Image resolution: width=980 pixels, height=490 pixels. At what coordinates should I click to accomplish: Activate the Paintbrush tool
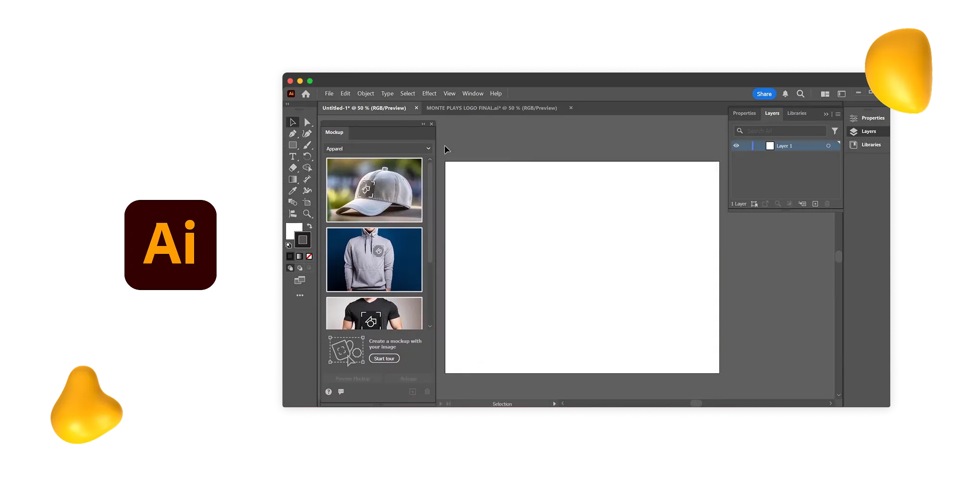(x=307, y=145)
